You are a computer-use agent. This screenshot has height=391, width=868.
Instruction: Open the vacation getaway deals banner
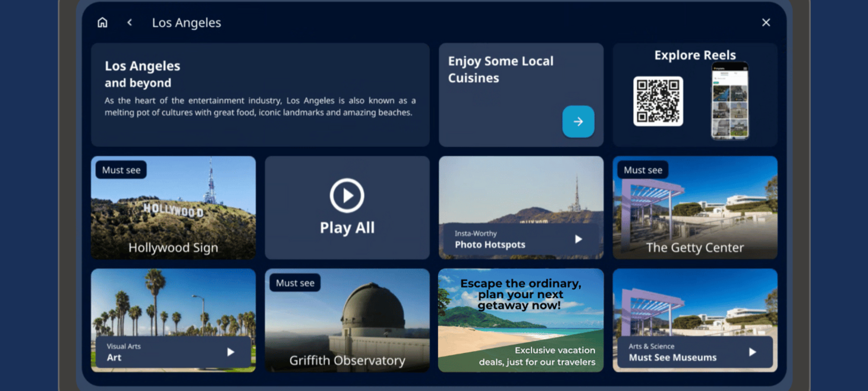click(x=521, y=320)
